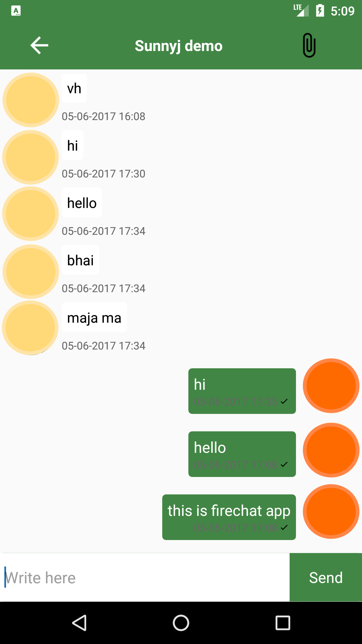Select sent bubble this is firechat app
The image size is (362, 644).
click(229, 517)
